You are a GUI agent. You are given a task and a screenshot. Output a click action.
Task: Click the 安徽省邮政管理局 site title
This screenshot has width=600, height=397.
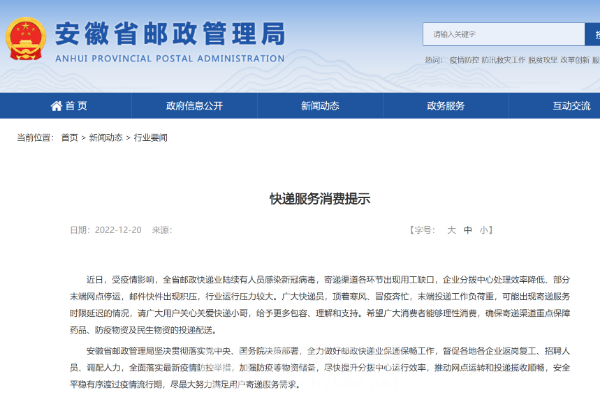170,34
